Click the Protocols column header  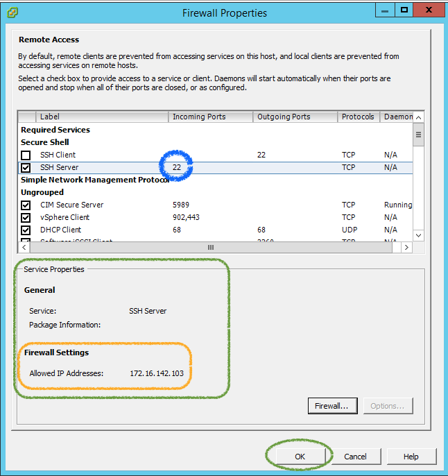tap(358, 117)
